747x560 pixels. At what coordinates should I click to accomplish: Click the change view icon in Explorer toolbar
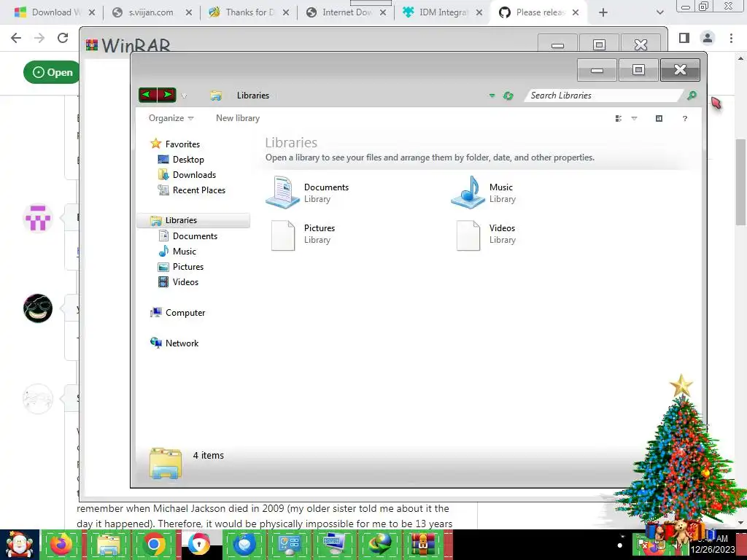pyautogui.click(x=619, y=118)
